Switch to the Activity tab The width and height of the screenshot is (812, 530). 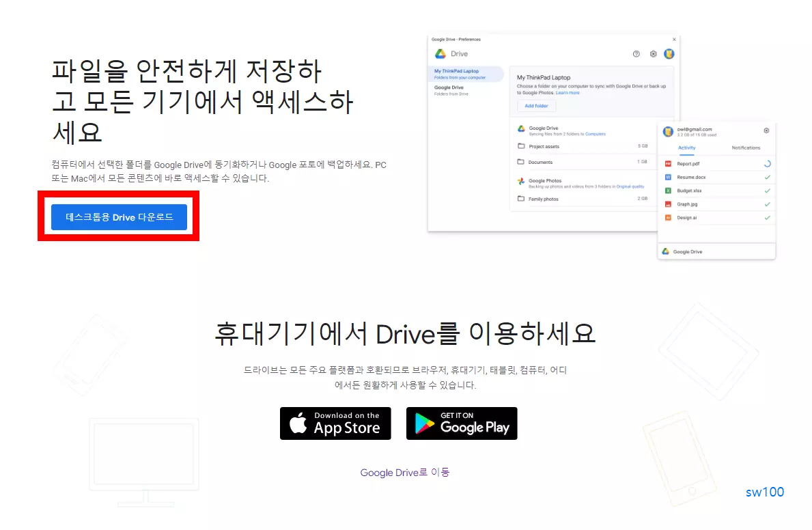coord(686,148)
